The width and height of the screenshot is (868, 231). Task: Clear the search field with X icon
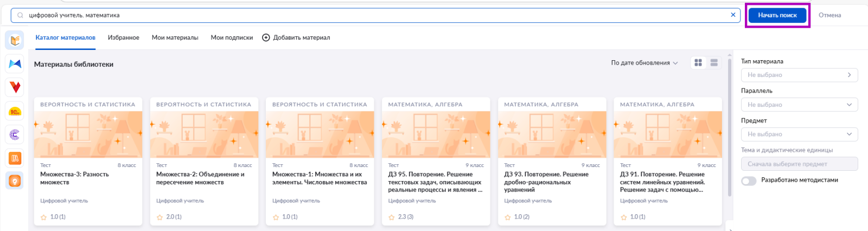click(733, 15)
